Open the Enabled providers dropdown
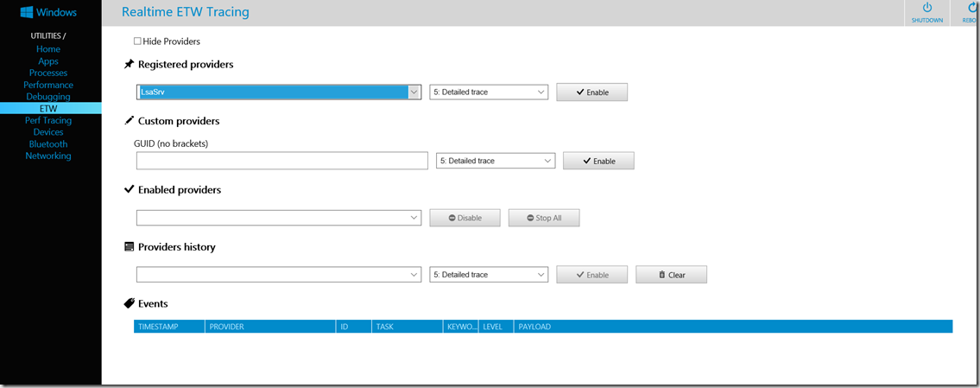 [279, 218]
